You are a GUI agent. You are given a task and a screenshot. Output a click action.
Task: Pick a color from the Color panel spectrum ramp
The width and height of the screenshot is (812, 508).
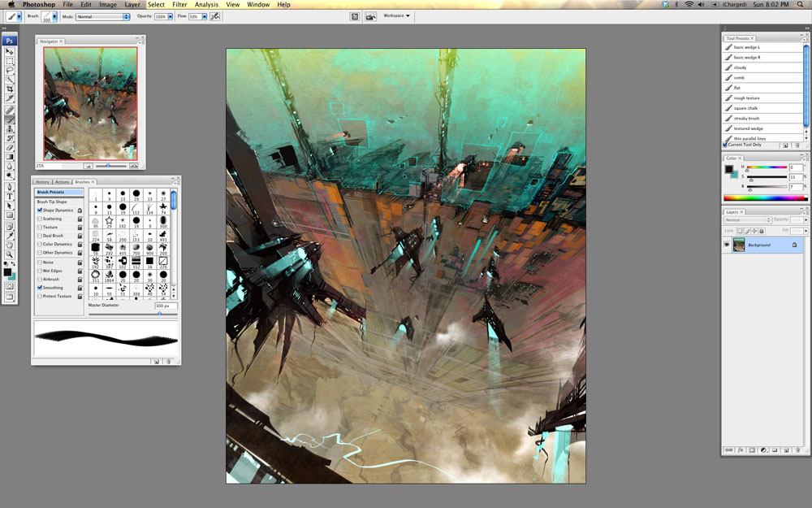click(766, 198)
